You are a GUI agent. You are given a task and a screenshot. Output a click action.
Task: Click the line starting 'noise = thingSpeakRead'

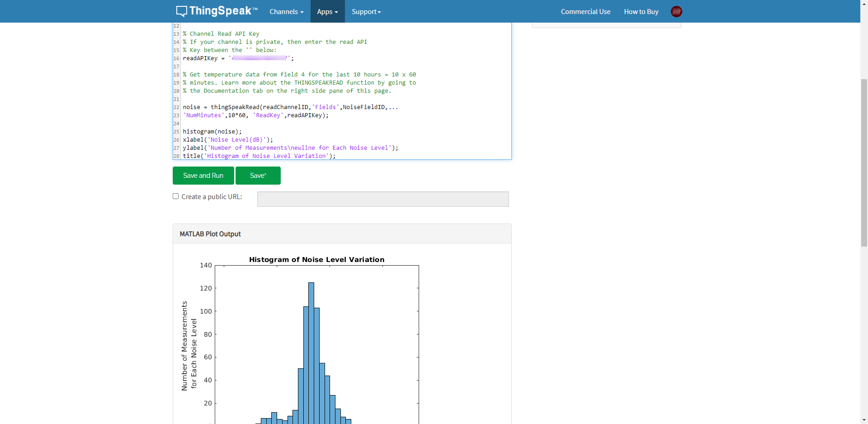tap(290, 107)
